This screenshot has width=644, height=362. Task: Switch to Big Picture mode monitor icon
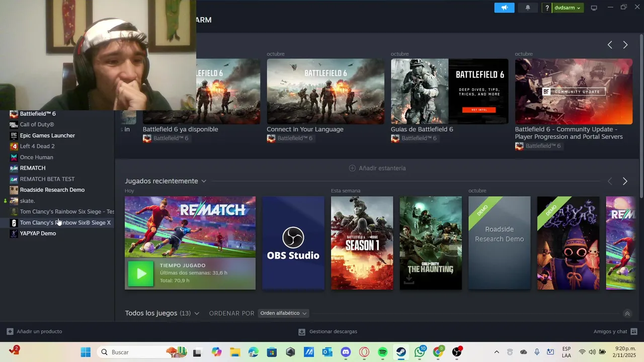[x=594, y=8]
